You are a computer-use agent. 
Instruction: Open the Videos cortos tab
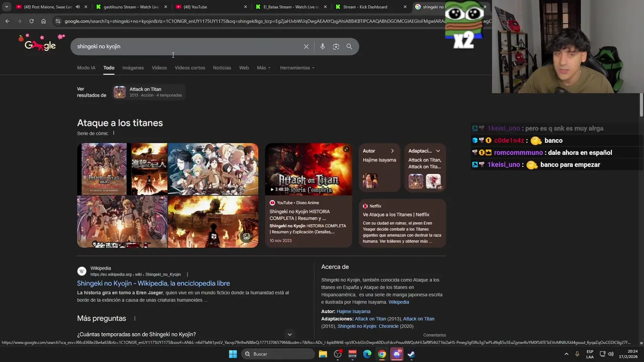coord(190,68)
